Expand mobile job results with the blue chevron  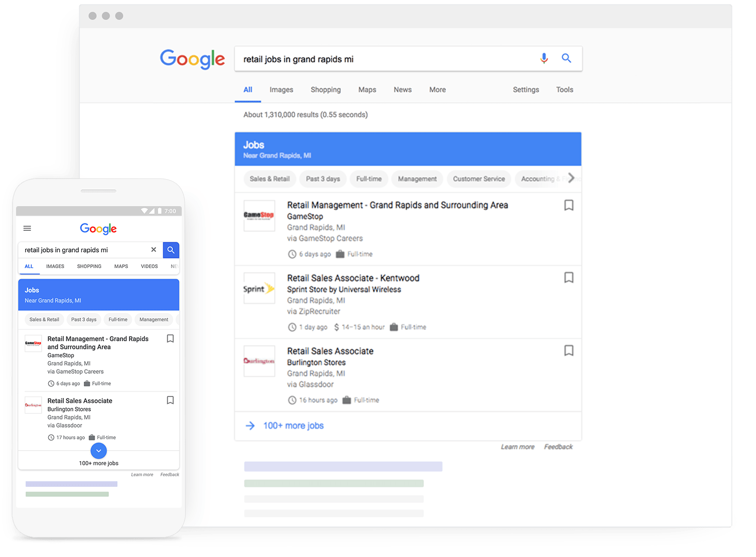(x=98, y=451)
